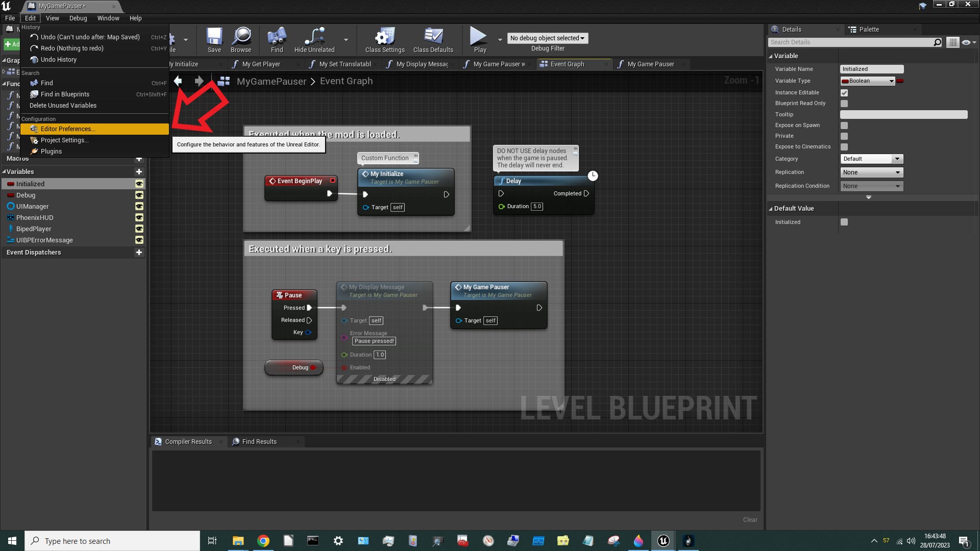Open the Window menu

(x=108, y=18)
